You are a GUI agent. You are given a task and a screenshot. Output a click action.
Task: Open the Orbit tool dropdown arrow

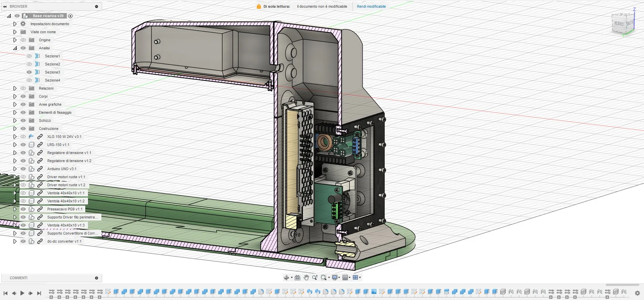(x=291, y=278)
